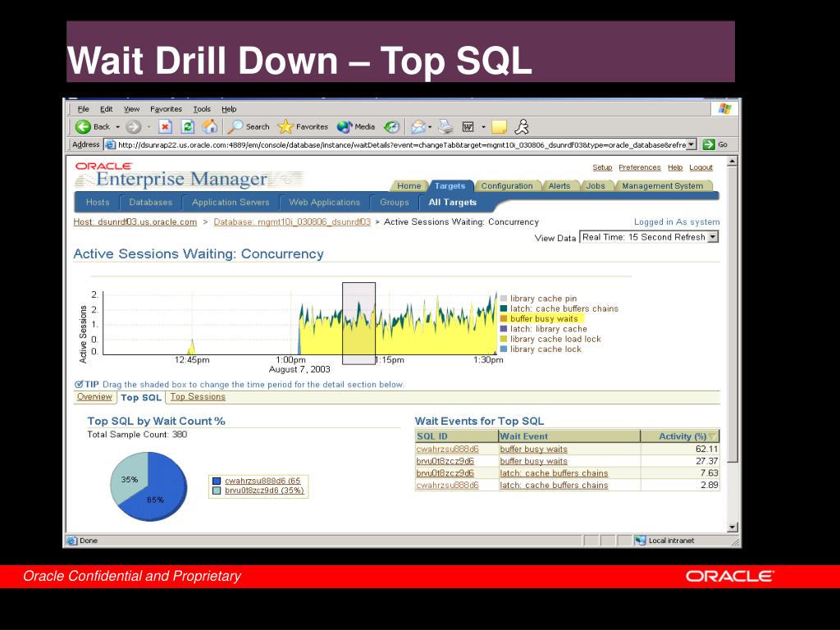840x630 pixels.
Task: Select the Hosts subtab
Action: click(x=98, y=202)
